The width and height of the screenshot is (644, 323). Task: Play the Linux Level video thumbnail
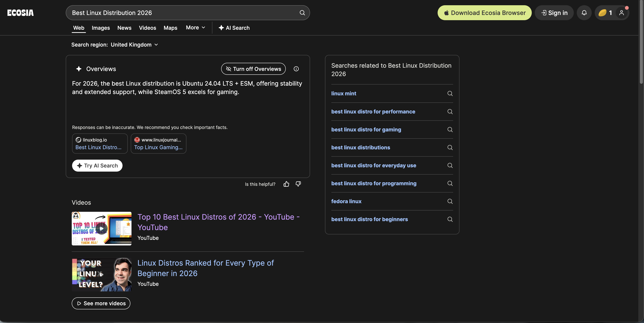101,274
